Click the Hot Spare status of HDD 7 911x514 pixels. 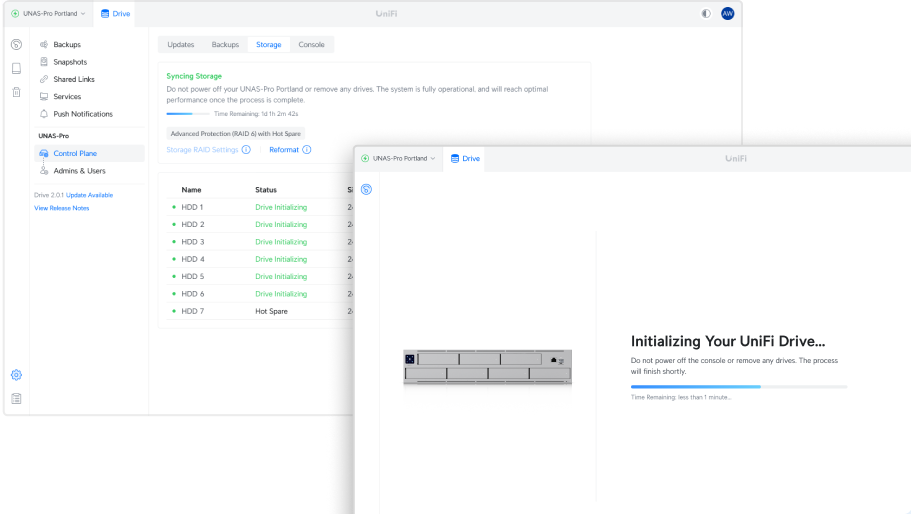271,311
